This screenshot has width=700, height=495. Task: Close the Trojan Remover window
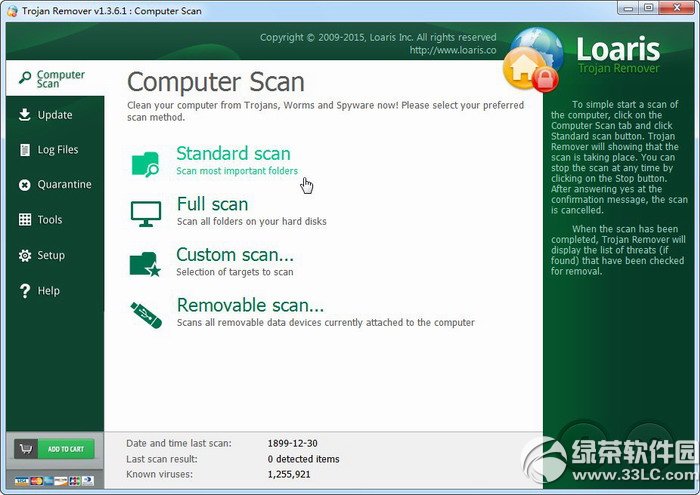(676, 8)
